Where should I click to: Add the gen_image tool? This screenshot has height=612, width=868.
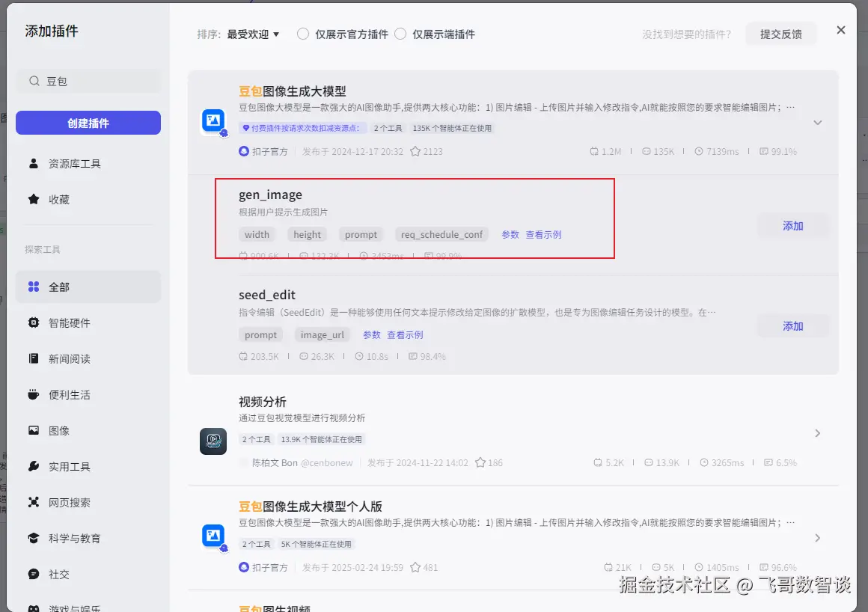click(x=792, y=226)
